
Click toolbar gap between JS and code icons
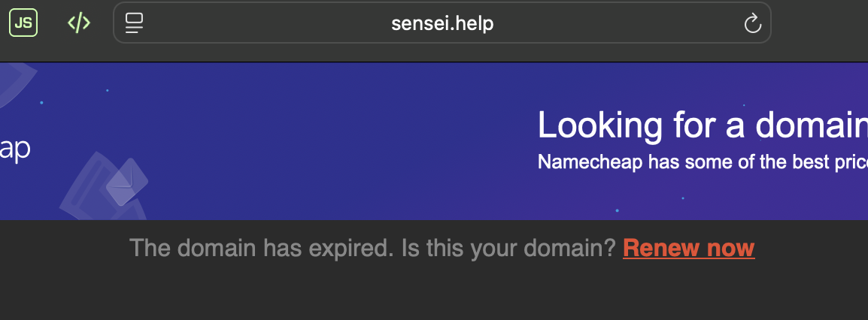(x=50, y=23)
